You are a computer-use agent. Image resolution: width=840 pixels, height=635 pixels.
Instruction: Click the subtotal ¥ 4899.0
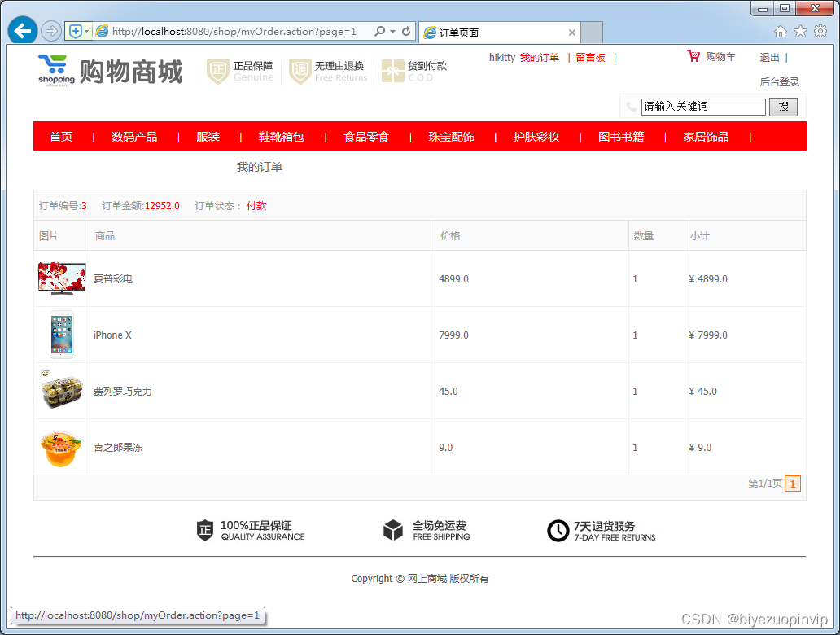tap(708, 278)
